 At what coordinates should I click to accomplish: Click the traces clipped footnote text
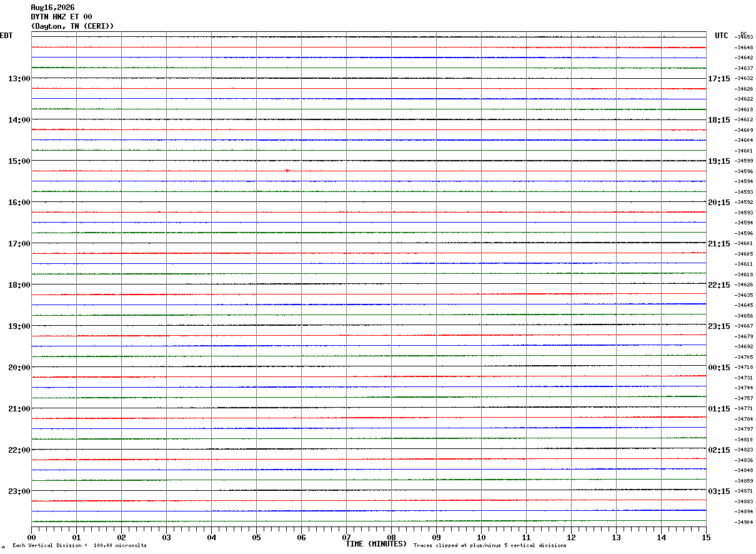coord(490,546)
